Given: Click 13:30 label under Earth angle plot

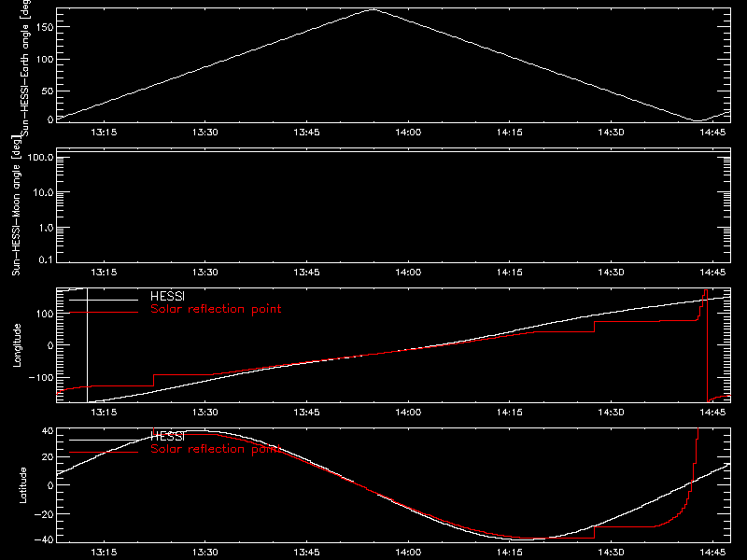Looking at the screenshot, I should pyautogui.click(x=205, y=133).
